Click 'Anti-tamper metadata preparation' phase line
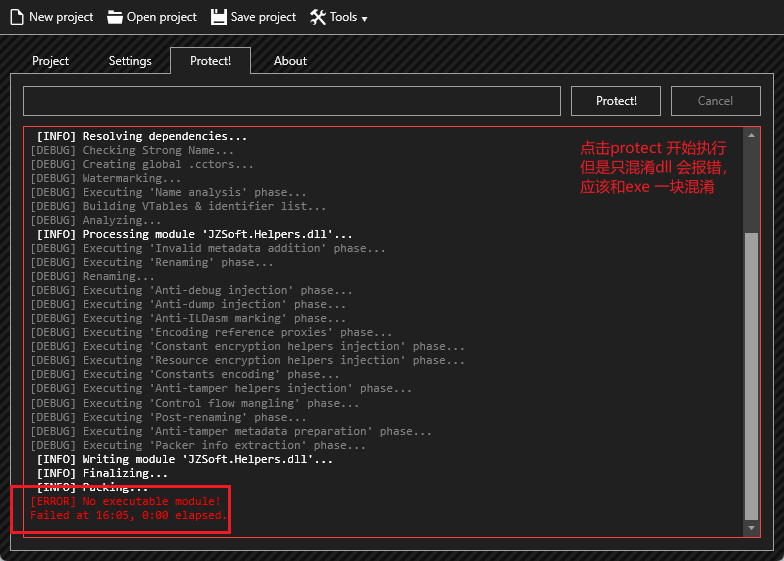This screenshot has width=784, height=561. click(231, 431)
